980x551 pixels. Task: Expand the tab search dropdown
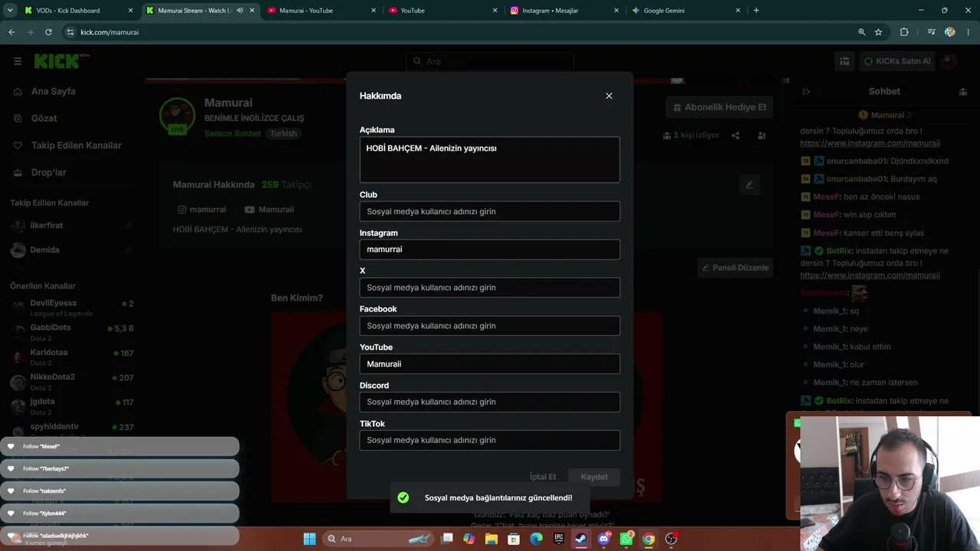pyautogui.click(x=9, y=11)
